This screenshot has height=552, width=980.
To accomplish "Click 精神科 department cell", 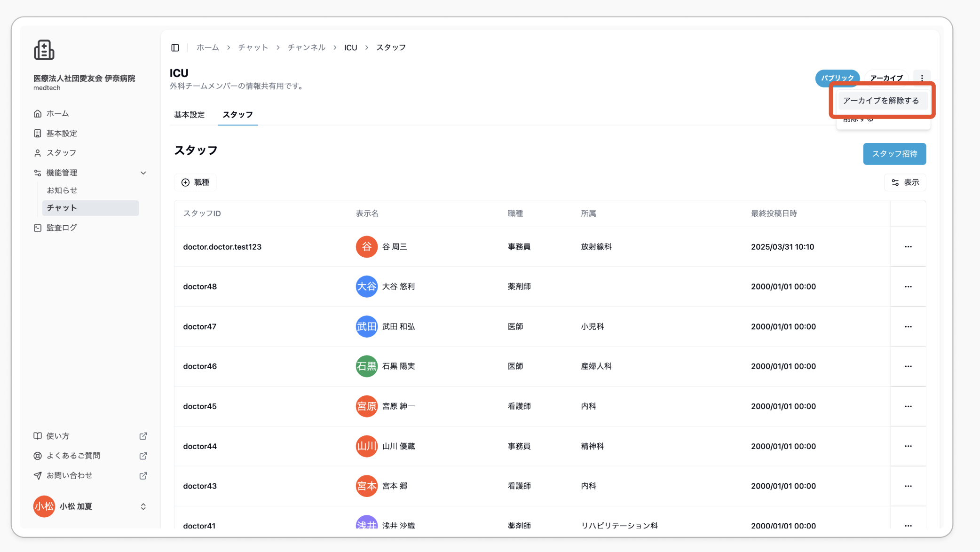I will tap(592, 446).
